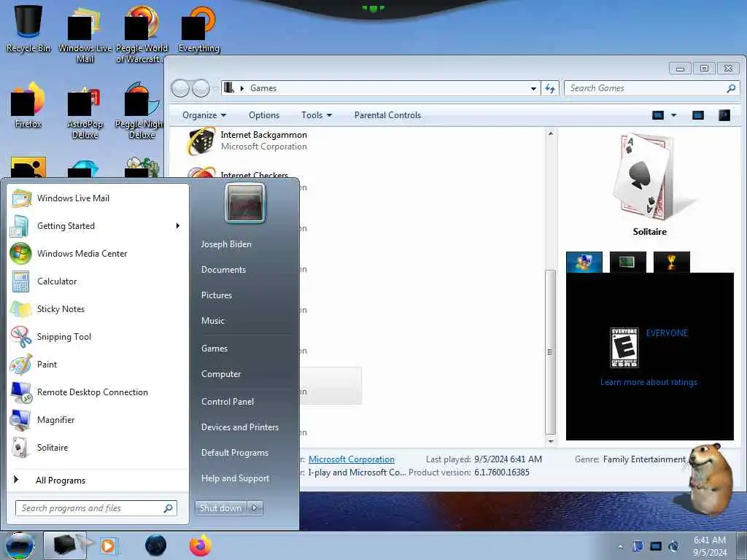Click the search magnifier icon in Games
Screen dimensions: 747x560
pyautogui.click(x=731, y=88)
